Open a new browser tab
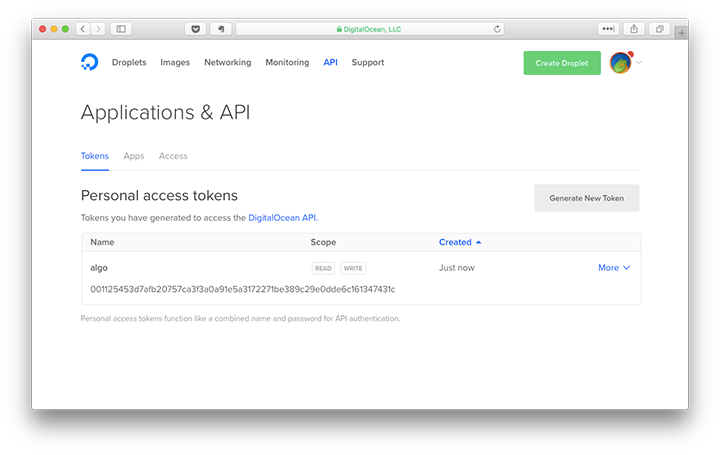The width and height of the screenshot is (720, 455). pos(681,33)
